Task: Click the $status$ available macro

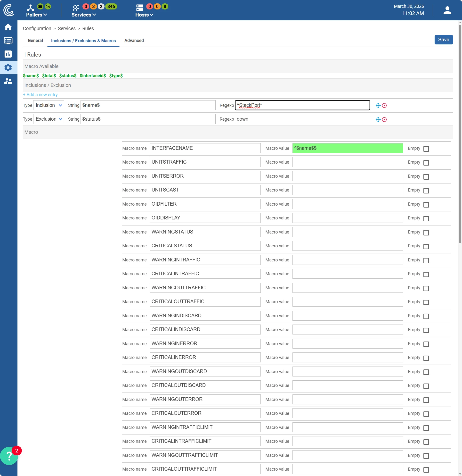Action: coord(68,76)
